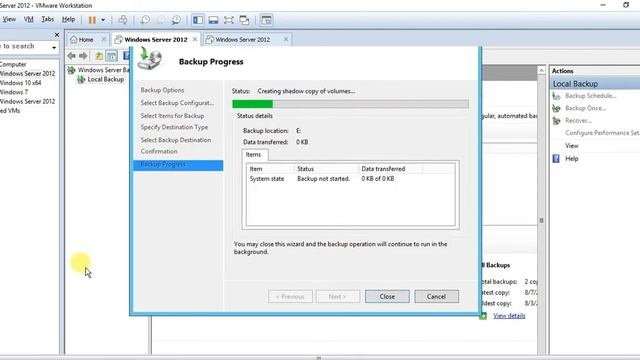The height and width of the screenshot is (360, 640).
Task: Click the Confirmation wizard step
Action: coord(159,151)
